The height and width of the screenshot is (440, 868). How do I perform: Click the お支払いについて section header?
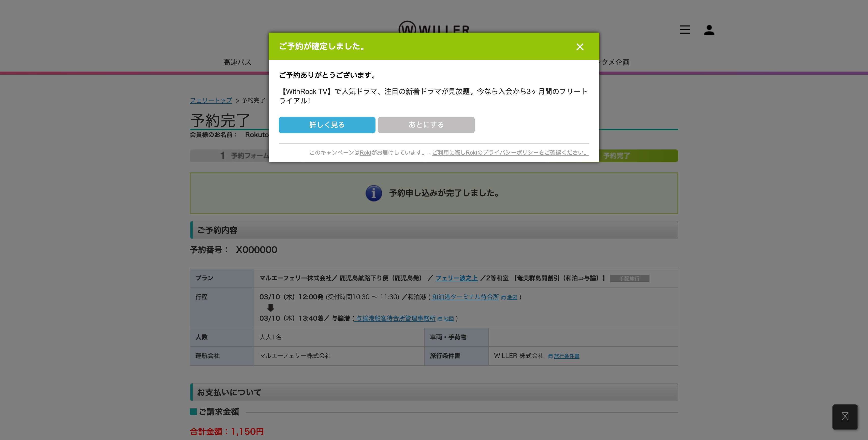coord(434,392)
